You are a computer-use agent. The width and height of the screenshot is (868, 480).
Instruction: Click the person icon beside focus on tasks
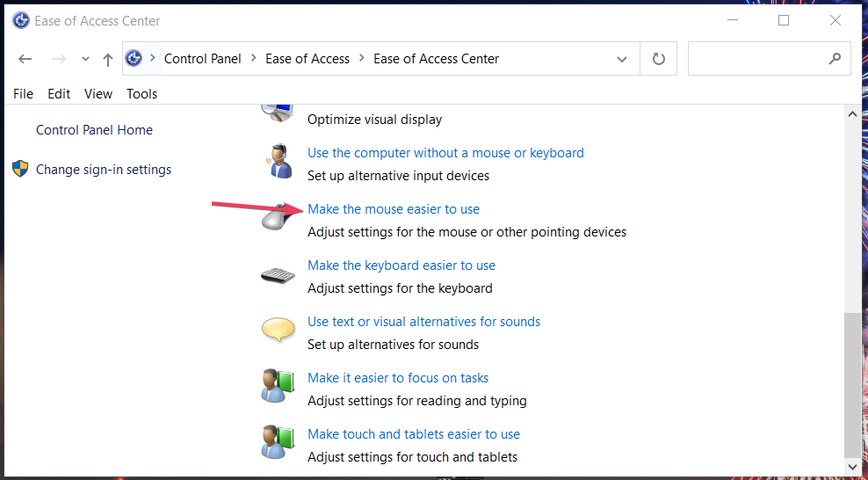(278, 386)
